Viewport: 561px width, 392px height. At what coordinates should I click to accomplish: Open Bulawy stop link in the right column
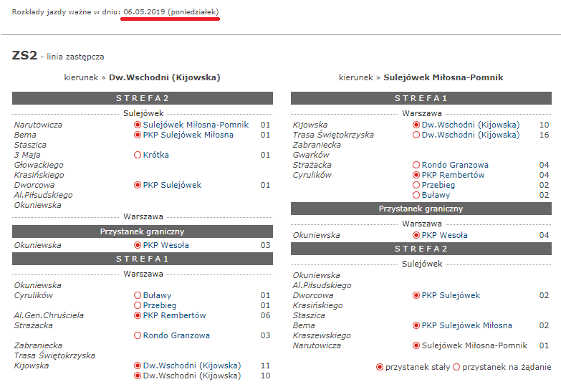point(436,195)
